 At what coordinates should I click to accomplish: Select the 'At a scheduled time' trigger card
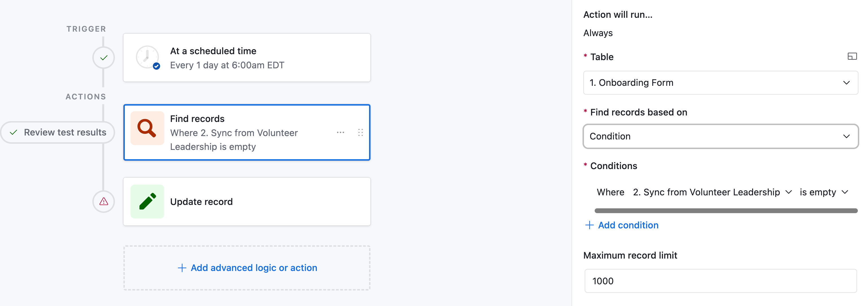point(247,58)
